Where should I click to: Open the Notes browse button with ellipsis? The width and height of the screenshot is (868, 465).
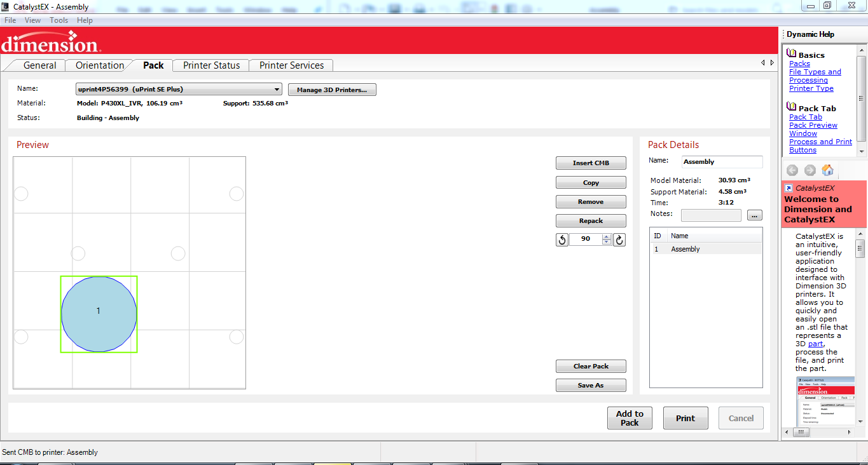pos(755,215)
